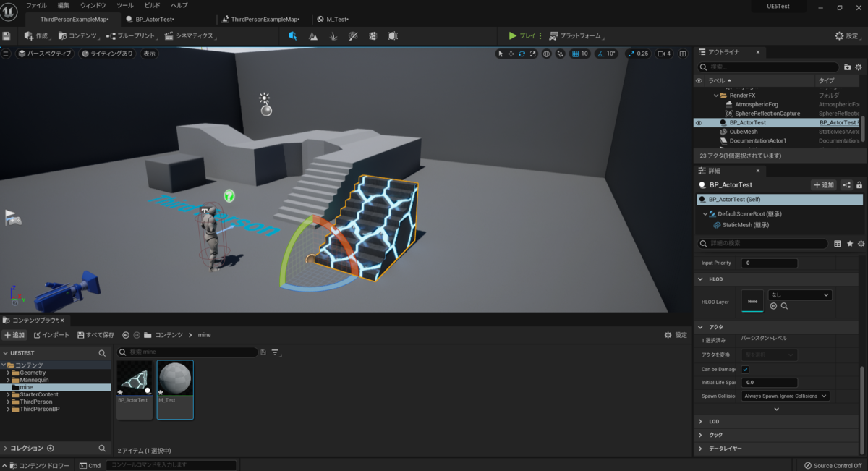Viewport: 868px width, 471px height.
Task: Open Mesh Paint mode icon
Action: (x=353, y=35)
